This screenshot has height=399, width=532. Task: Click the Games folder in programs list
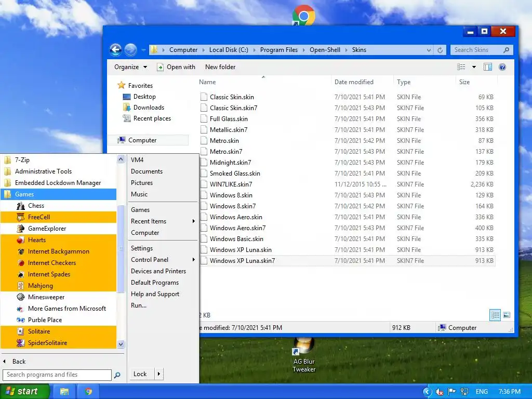coord(58,194)
